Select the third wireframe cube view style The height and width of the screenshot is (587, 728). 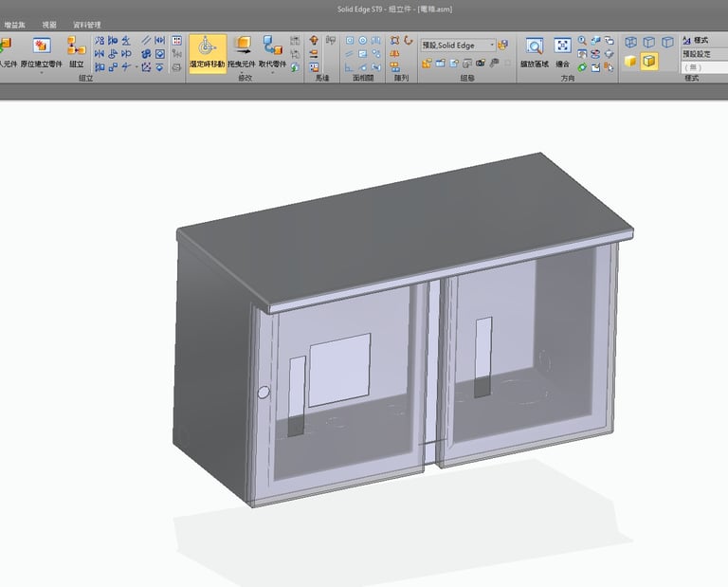pos(667,43)
